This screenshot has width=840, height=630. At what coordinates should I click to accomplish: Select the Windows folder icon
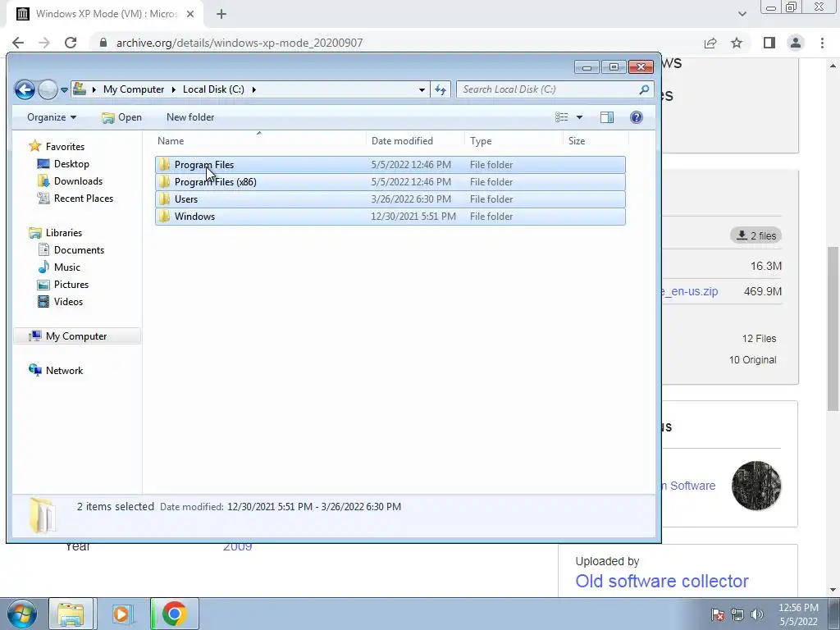point(164,216)
